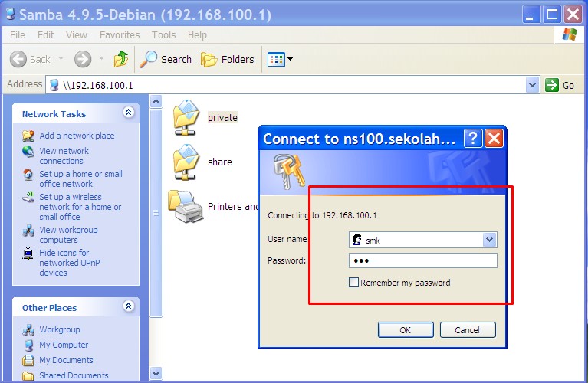Viewport: 588px width, 383px height.
Task: Open the Tools menu
Action: (x=163, y=35)
